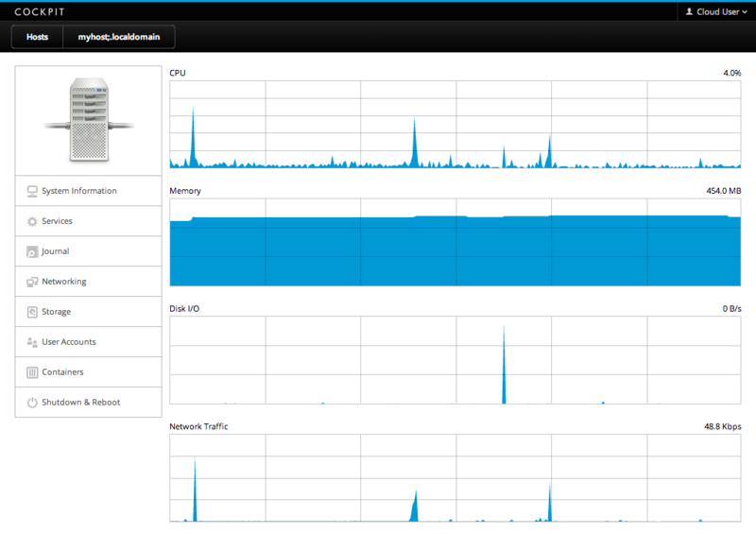
Task: Click the 0 B/s disk value
Action: point(731,308)
